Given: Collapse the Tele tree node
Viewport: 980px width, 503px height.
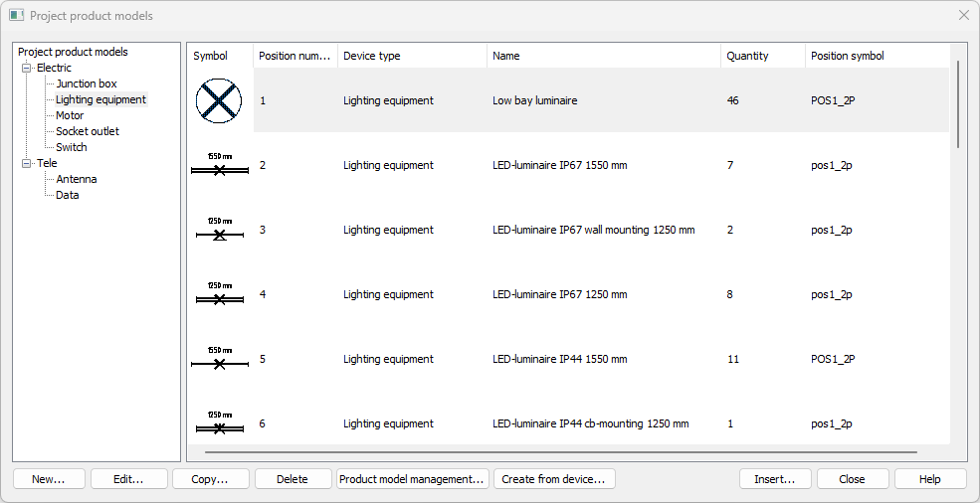Looking at the screenshot, I should pos(27,163).
